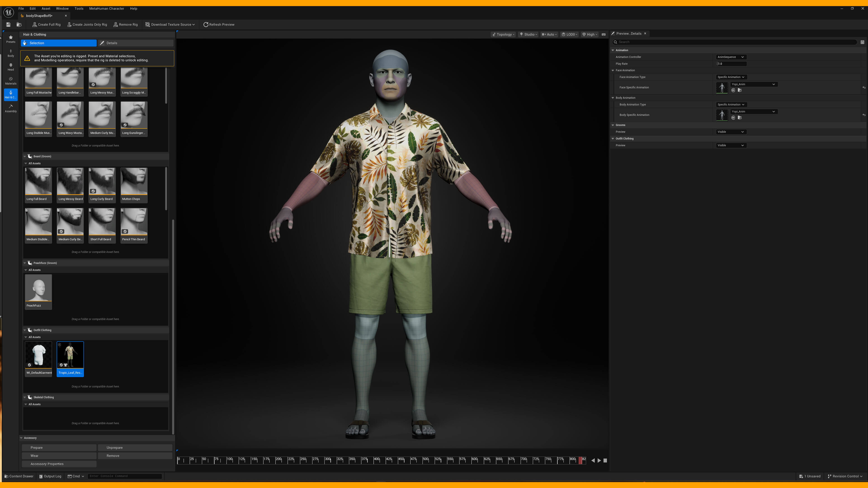The width and height of the screenshot is (868, 488).
Task: Click Refresh Preview in the toolbar
Action: point(219,25)
